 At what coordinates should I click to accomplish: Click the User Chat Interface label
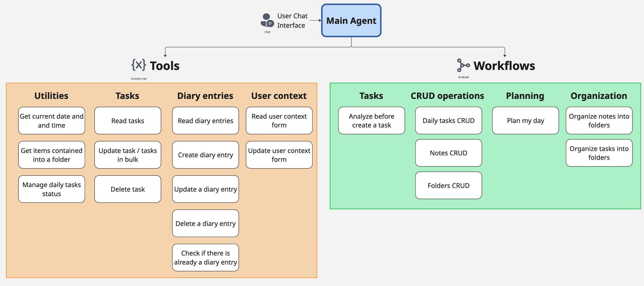[292, 20]
